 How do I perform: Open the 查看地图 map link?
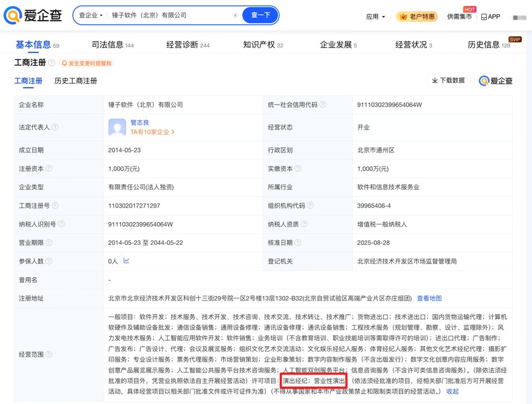(x=429, y=298)
